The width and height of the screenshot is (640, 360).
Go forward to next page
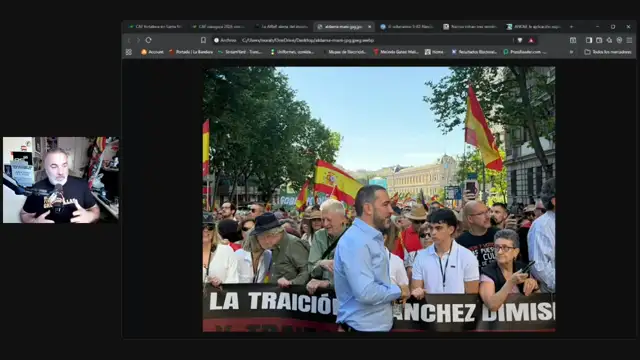click(x=138, y=40)
